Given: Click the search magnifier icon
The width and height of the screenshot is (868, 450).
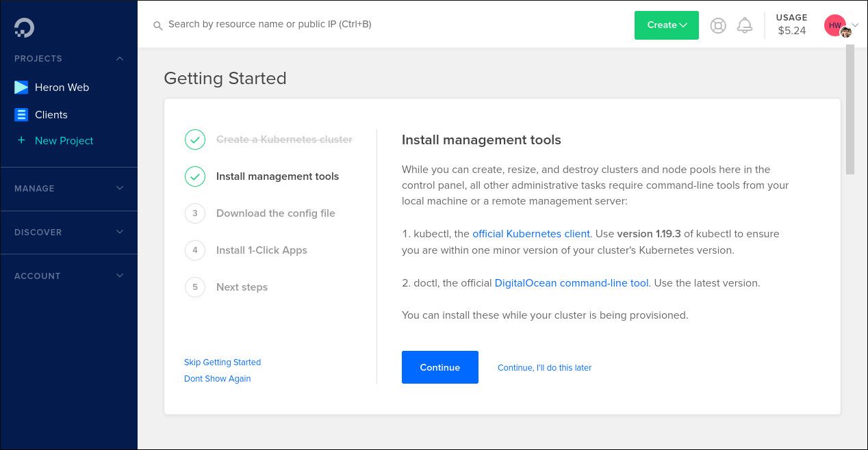Looking at the screenshot, I should pyautogui.click(x=158, y=25).
